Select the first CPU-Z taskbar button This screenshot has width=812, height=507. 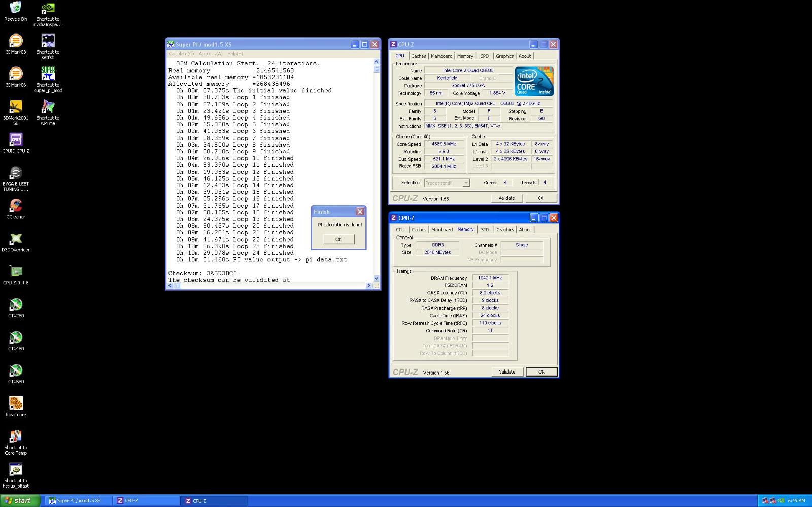coord(146,501)
